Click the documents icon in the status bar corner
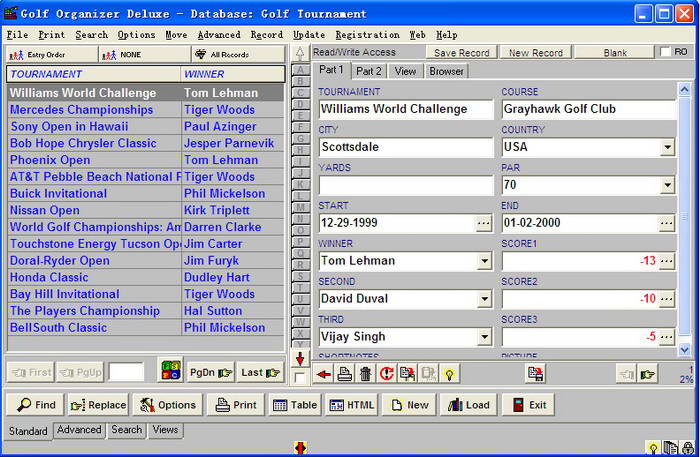Image resolution: width=700 pixels, height=457 pixels. pos(671,448)
